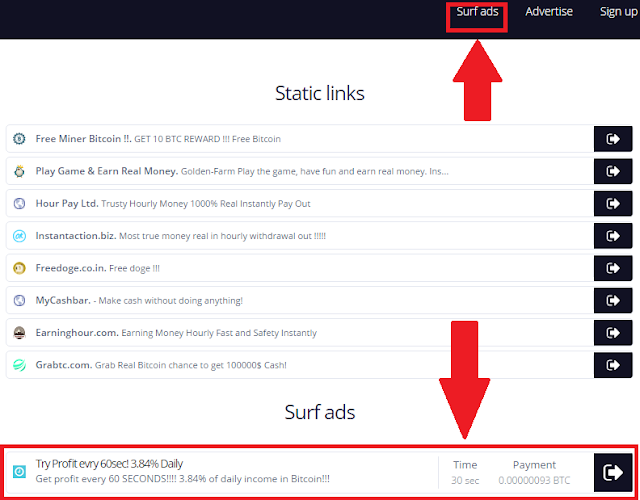
Task: Open the Grabtc.com link title
Action: pos(64,365)
